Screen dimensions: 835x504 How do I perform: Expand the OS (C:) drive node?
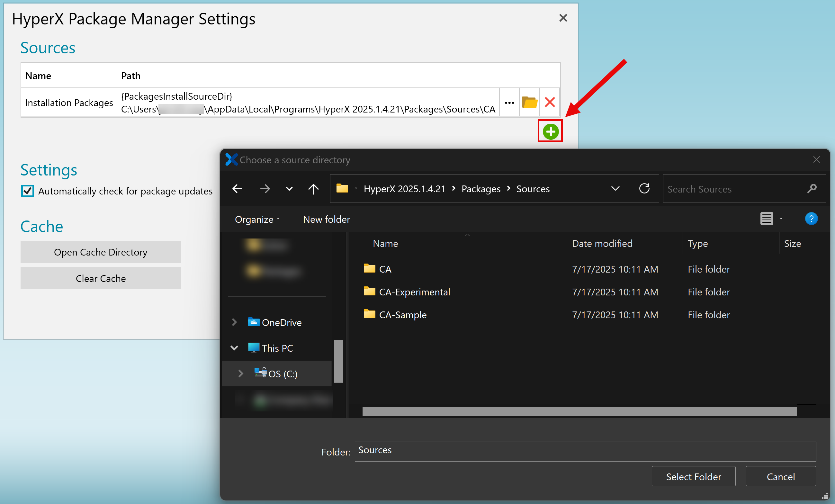[x=241, y=373]
